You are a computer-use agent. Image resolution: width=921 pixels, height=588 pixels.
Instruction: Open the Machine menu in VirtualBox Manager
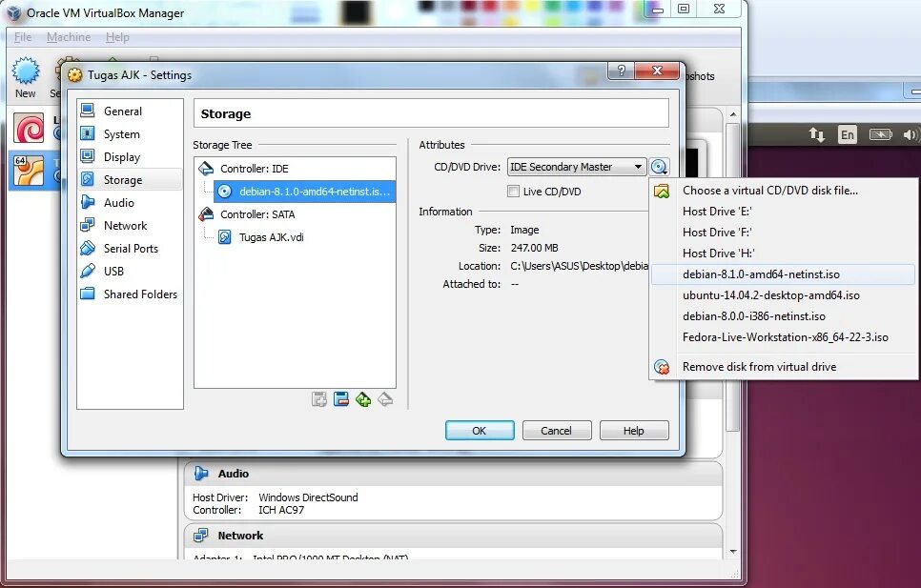click(x=69, y=37)
